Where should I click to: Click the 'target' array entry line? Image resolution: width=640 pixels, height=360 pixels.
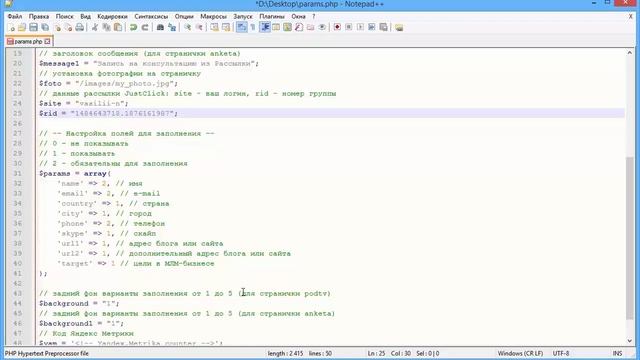tap(136, 263)
